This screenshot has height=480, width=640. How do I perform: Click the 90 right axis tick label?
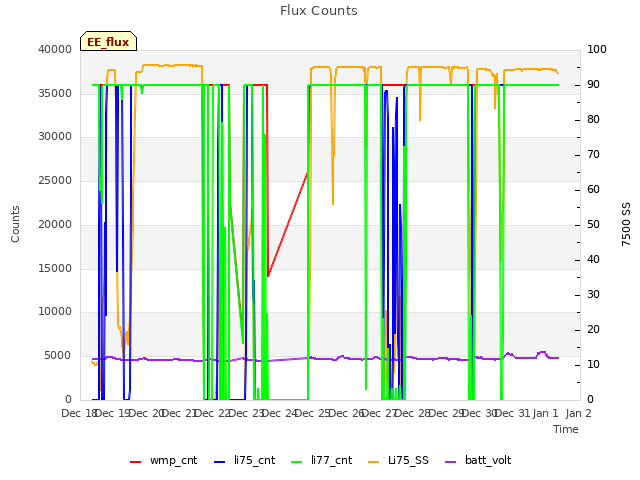tap(593, 84)
